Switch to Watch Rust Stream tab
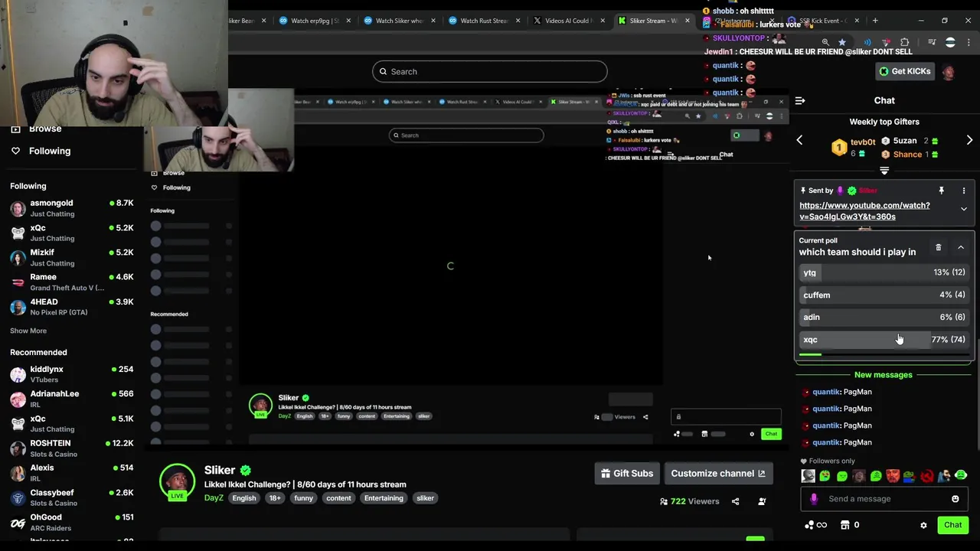 pos(483,21)
